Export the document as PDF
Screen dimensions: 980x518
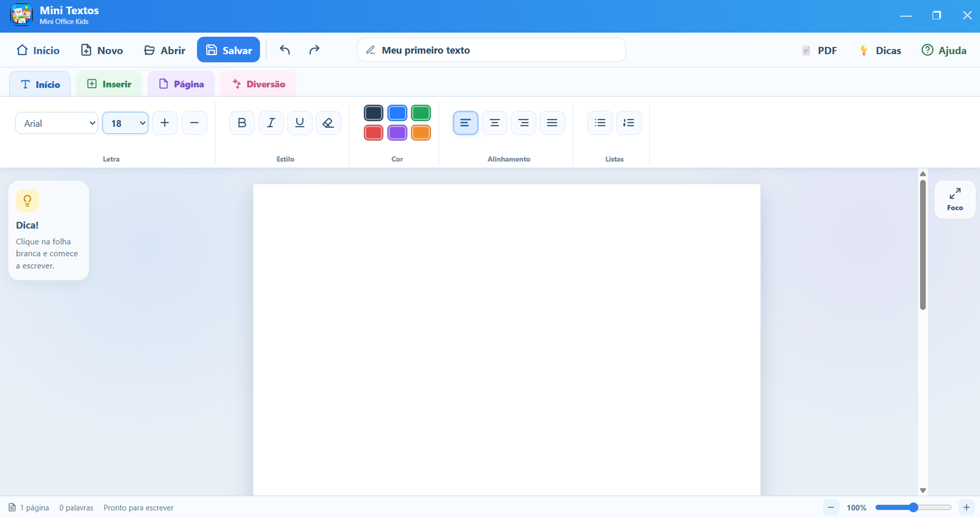tap(819, 50)
